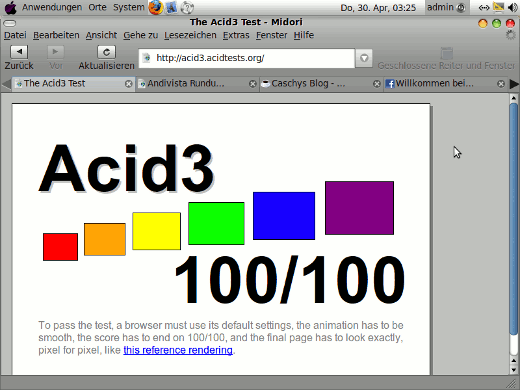Open the Lesezeichen menu
Screen dimensions: 520x390
(x=190, y=35)
